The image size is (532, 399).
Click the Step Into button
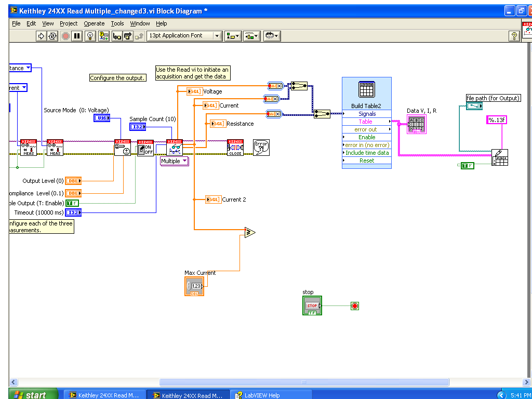coord(117,36)
